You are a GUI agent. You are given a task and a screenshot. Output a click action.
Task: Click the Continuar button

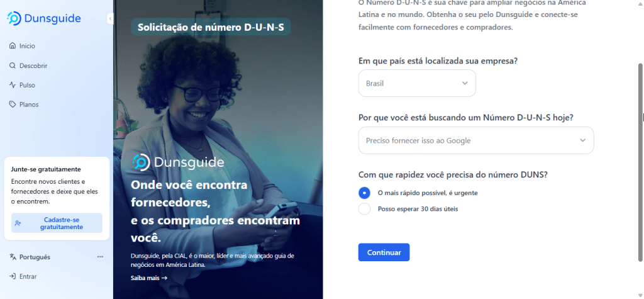[384, 252]
